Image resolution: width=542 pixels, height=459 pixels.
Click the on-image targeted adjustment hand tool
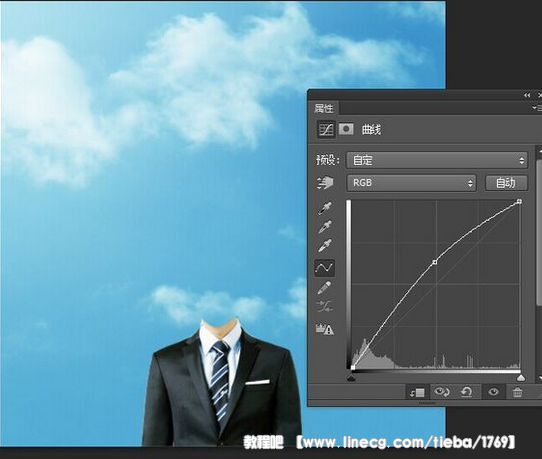pos(325,182)
